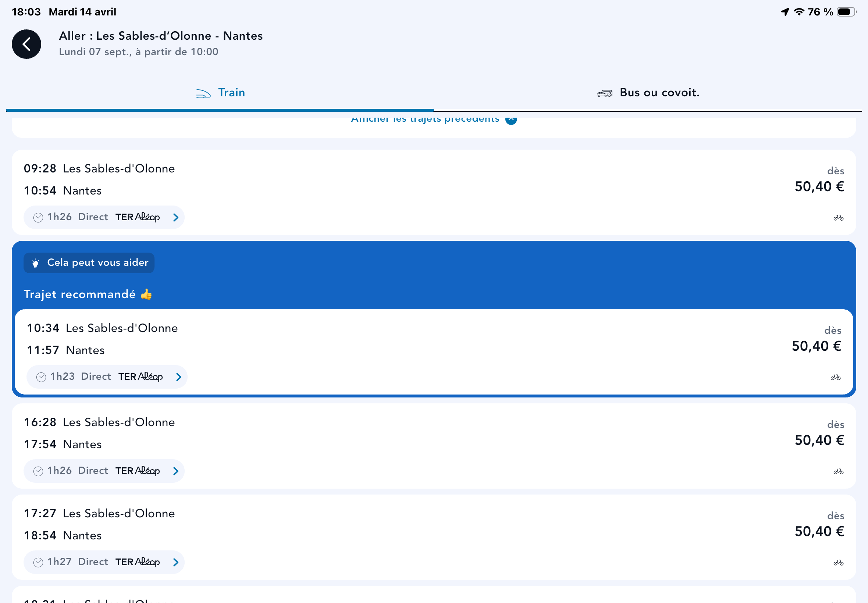Viewport: 868px width, 603px height.
Task: Expand details chevron for the 17:27 trip
Action: pyautogui.click(x=176, y=562)
